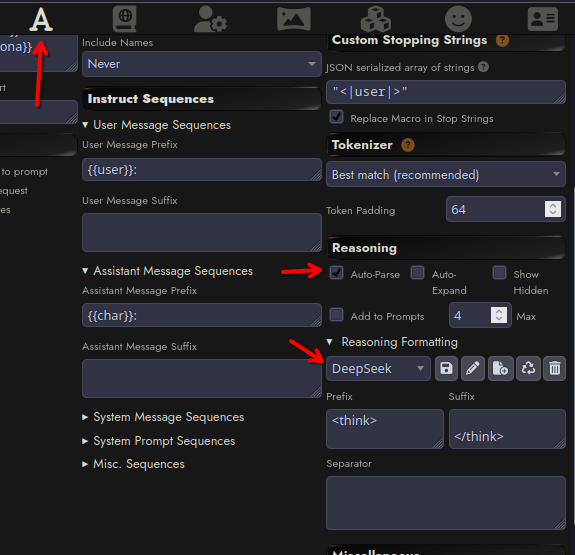Click the reasoning Suffix /think field
Viewport: 575px width, 555px height.
point(507,429)
